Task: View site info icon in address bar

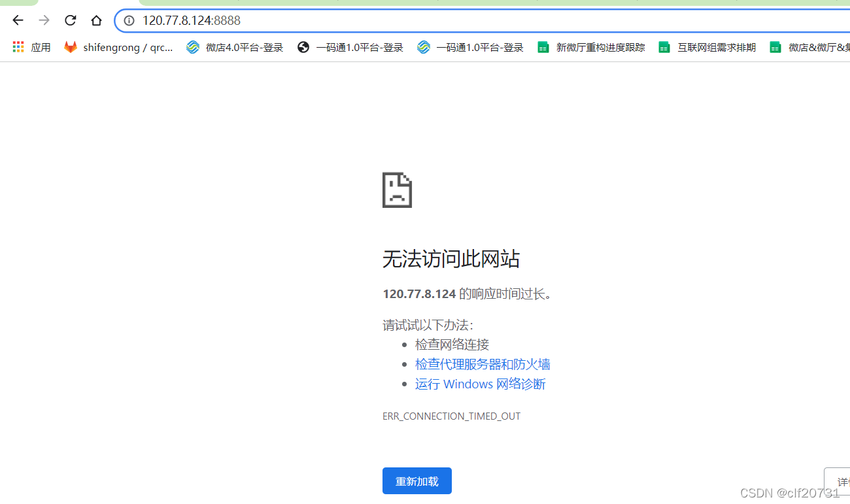Action: pos(129,20)
